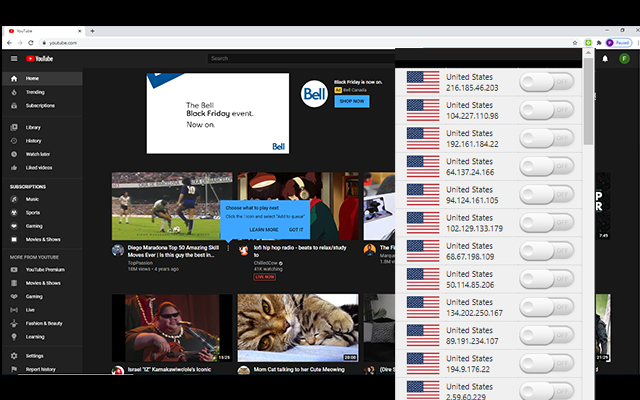Open a new Chrome tab
Screen dimensions: 640x400
point(93,31)
